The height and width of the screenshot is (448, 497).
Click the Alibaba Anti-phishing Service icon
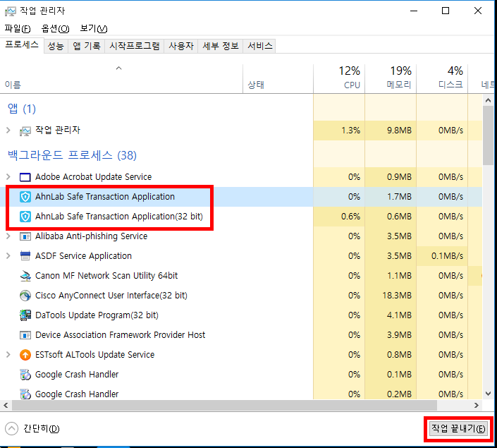[x=25, y=236]
